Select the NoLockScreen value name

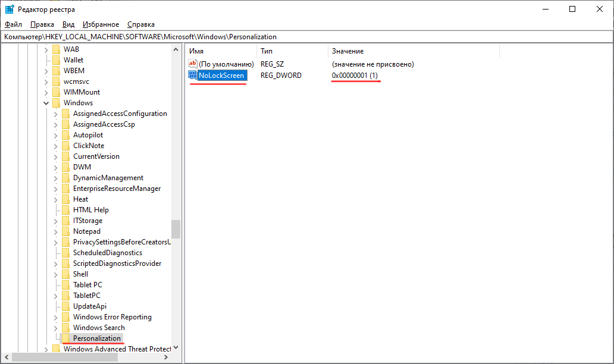[221, 75]
